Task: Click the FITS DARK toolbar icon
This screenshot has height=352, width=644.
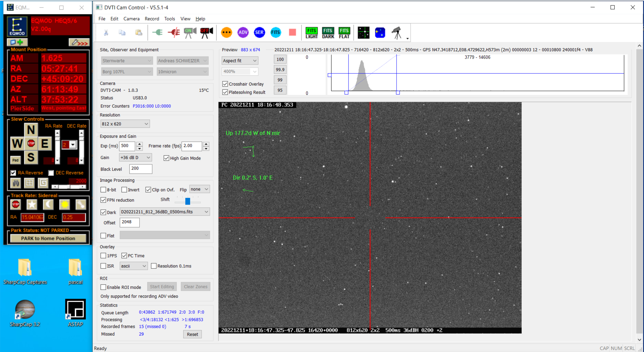Action: click(328, 33)
